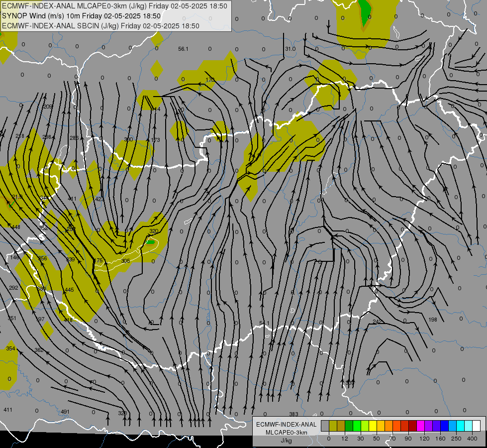
Task: Click the bright yellow legend swatch
Action: [373, 426]
